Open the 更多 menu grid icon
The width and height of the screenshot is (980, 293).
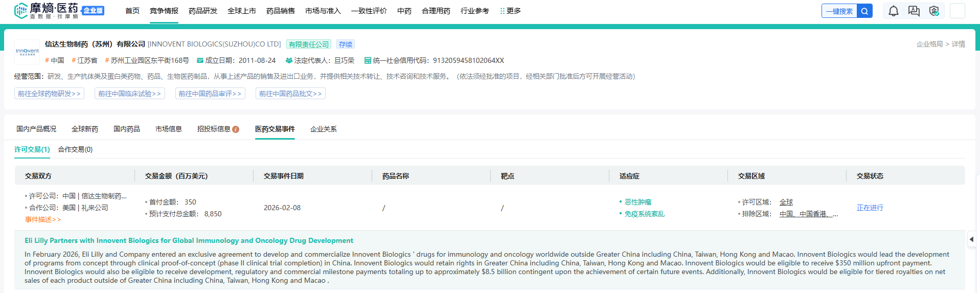[x=502, y=11]
